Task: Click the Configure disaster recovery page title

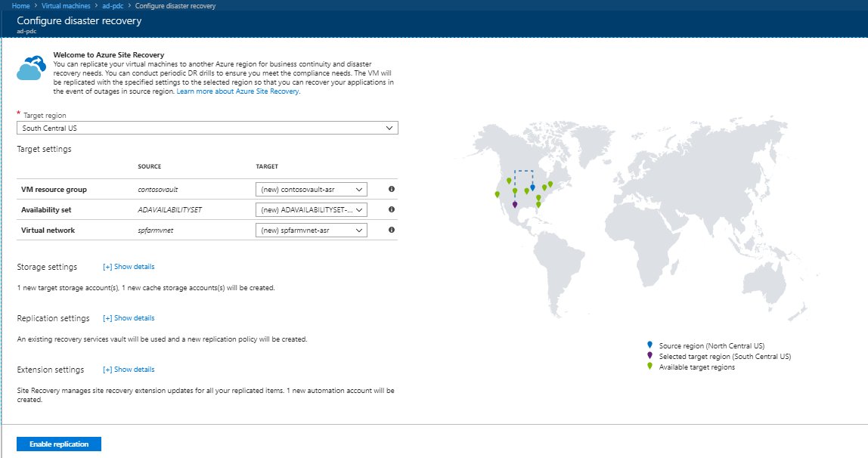Action: click(x=79, y=20)
